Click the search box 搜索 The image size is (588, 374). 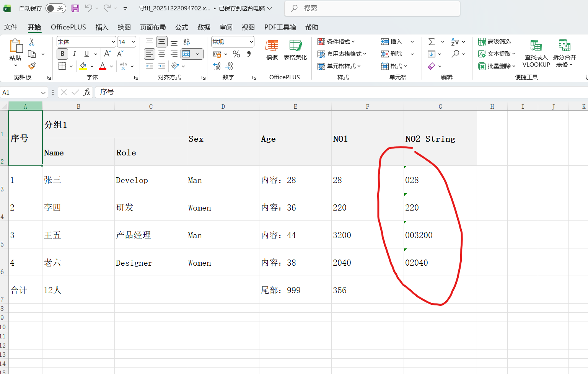(x=372, y=8)
